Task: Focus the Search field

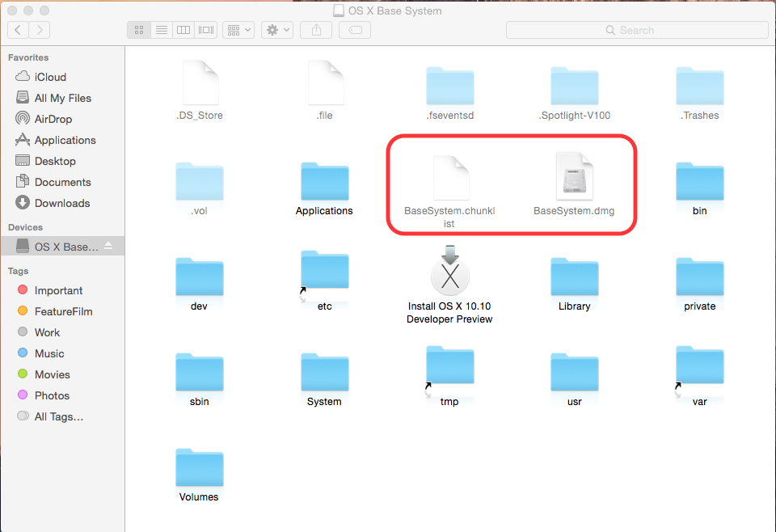Action: (637, 30)
